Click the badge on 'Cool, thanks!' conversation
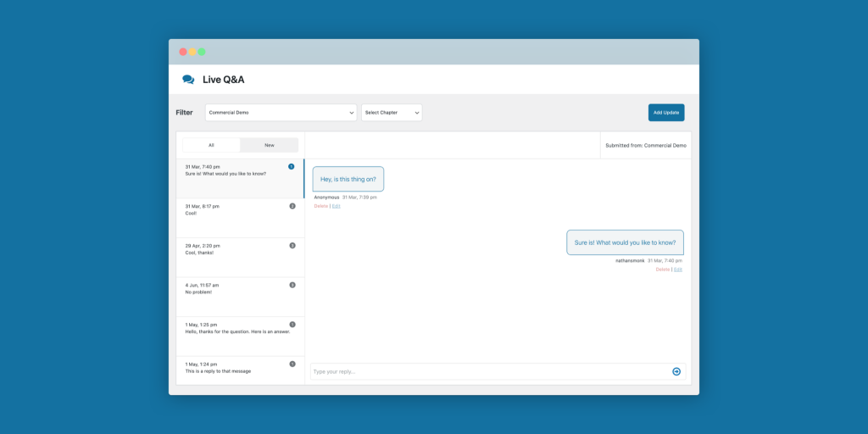The image size is (868, 434). [x=292, y=245]
